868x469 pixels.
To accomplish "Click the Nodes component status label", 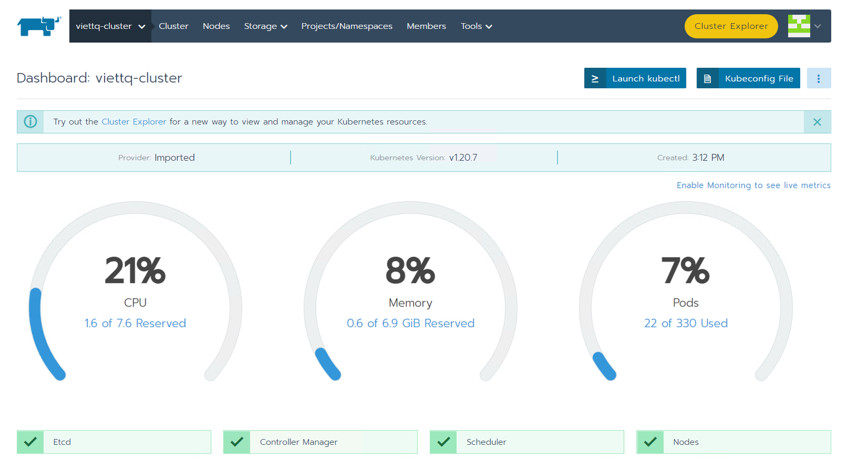I will (686, 442).
